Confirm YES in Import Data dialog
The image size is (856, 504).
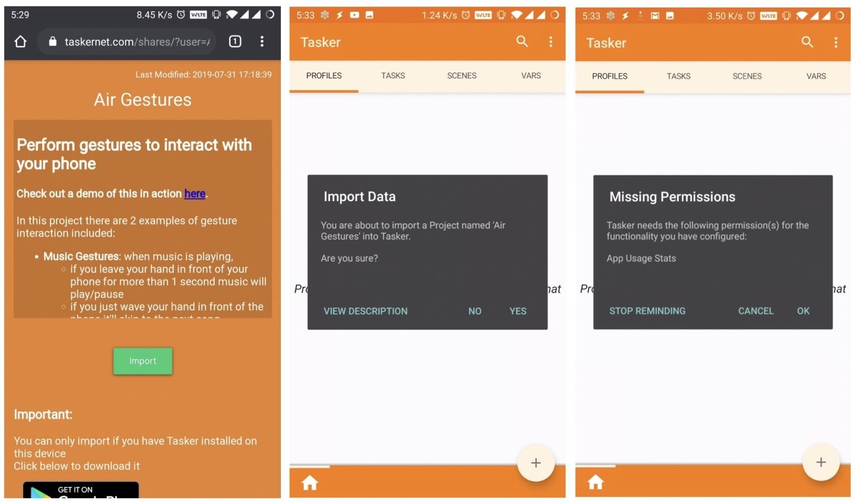tap(518, 311)
